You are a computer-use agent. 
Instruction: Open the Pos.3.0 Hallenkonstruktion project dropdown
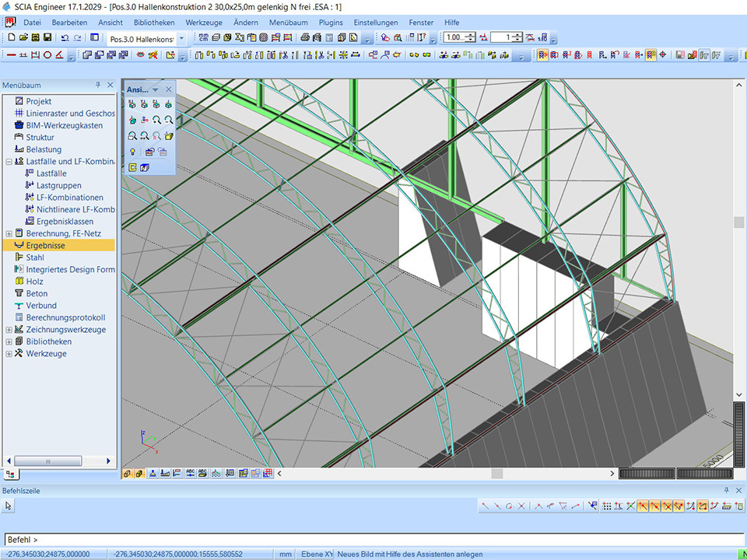point(181,38)
